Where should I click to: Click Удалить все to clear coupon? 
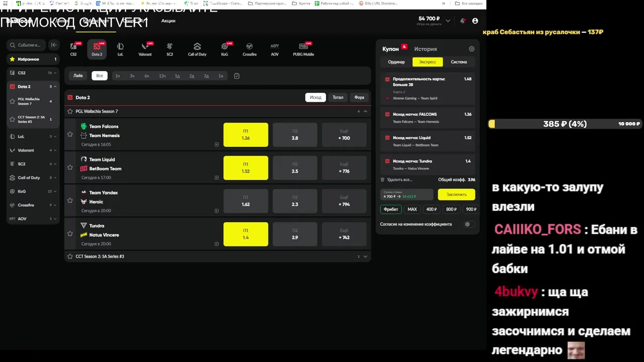pos(400,179)
